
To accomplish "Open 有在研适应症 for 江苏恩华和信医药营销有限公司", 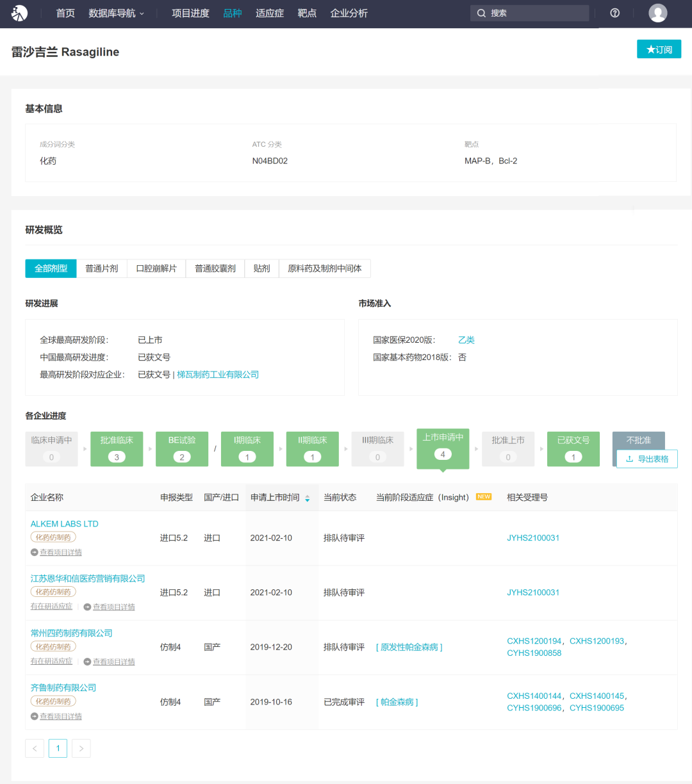I will point(51,607).
